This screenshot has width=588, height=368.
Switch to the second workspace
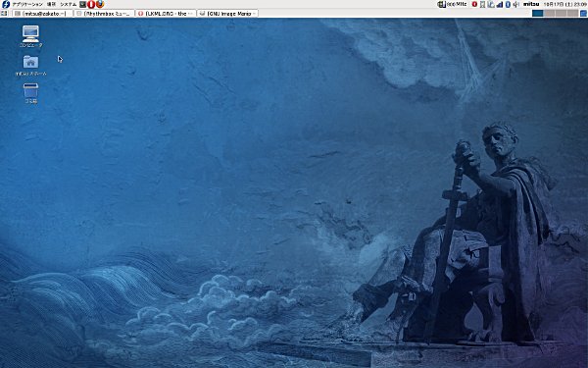pos(550,13)
